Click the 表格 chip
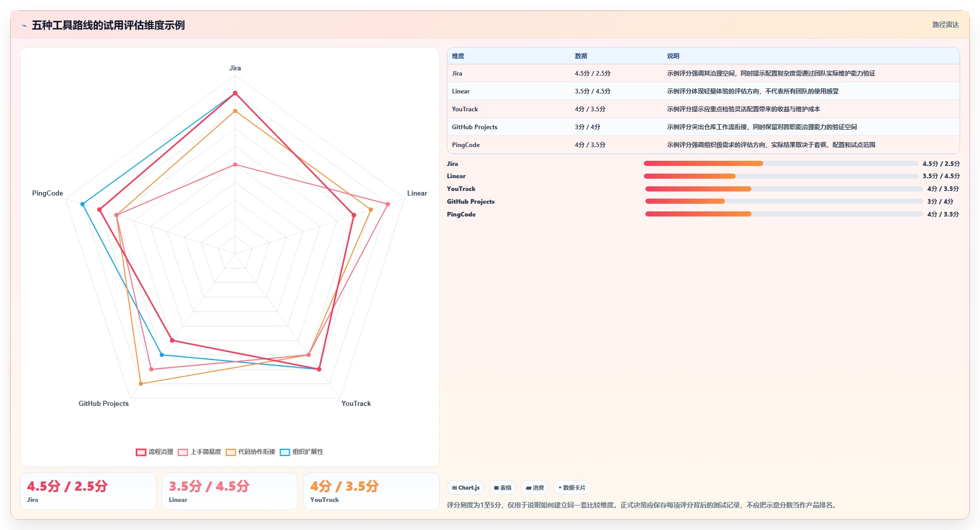Image resolution: width=980 pixels, height=530 pixels. 502,488
